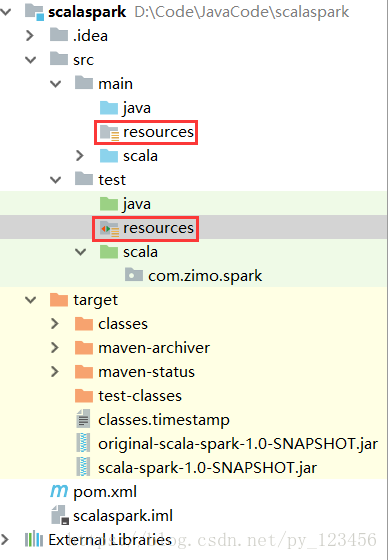Select resources under the main folder
Viewport: 388px width, 560px height.
coord(158,132)
